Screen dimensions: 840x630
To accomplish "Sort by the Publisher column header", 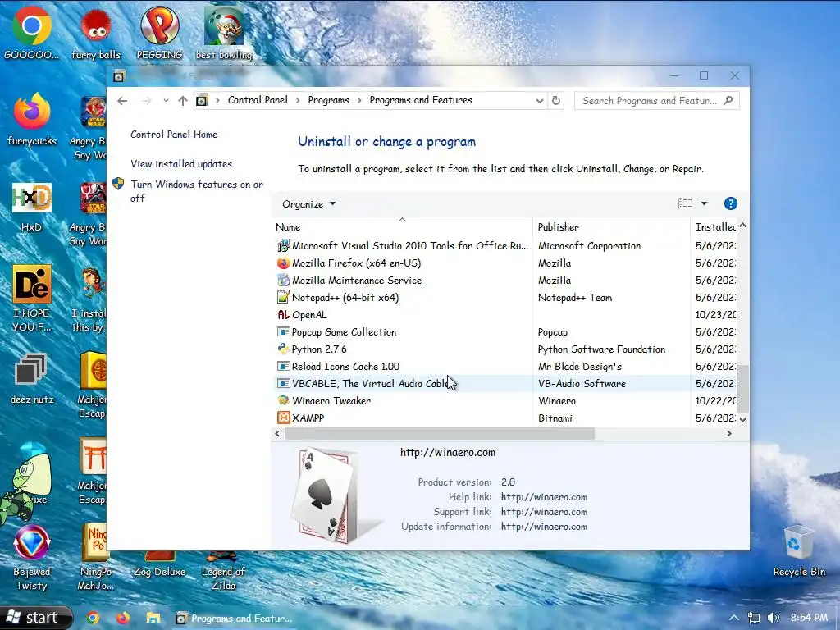I will (x=612, y=226).
